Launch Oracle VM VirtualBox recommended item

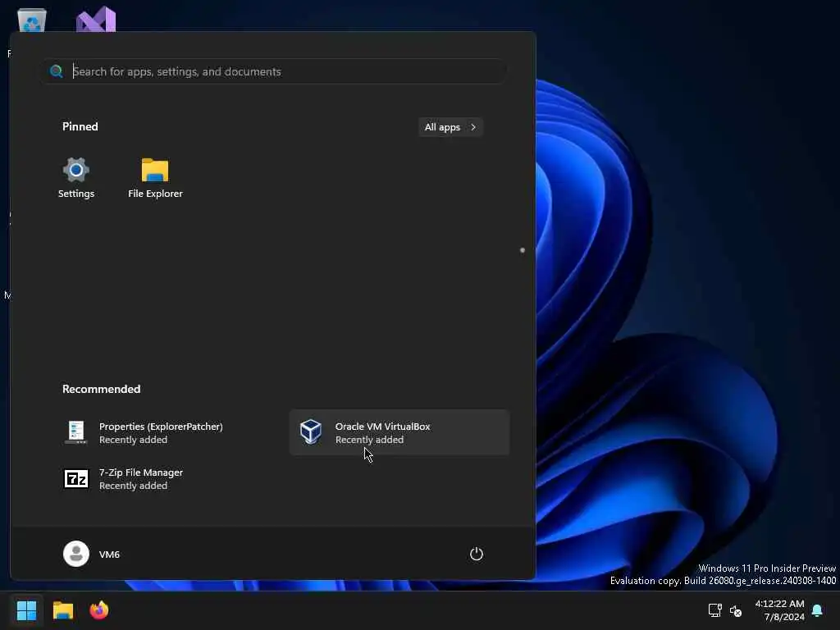pyautogui.click(x=399, y=433)
